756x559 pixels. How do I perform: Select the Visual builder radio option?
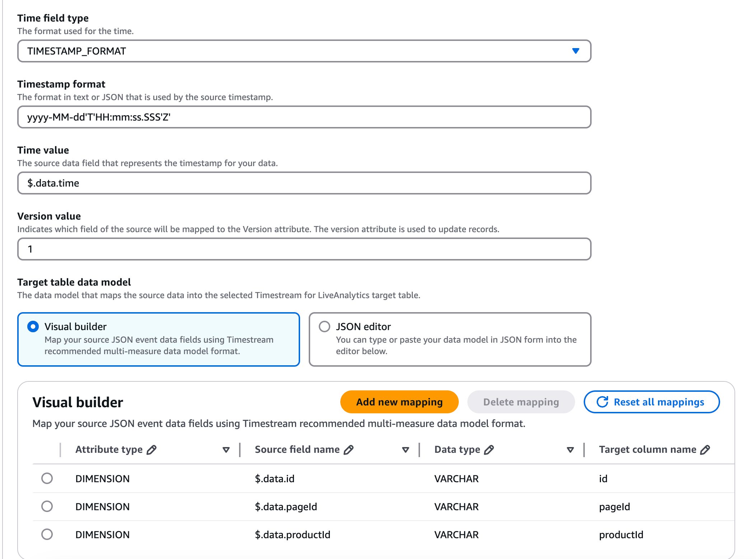pyautogui.click(x=33, y=327)
